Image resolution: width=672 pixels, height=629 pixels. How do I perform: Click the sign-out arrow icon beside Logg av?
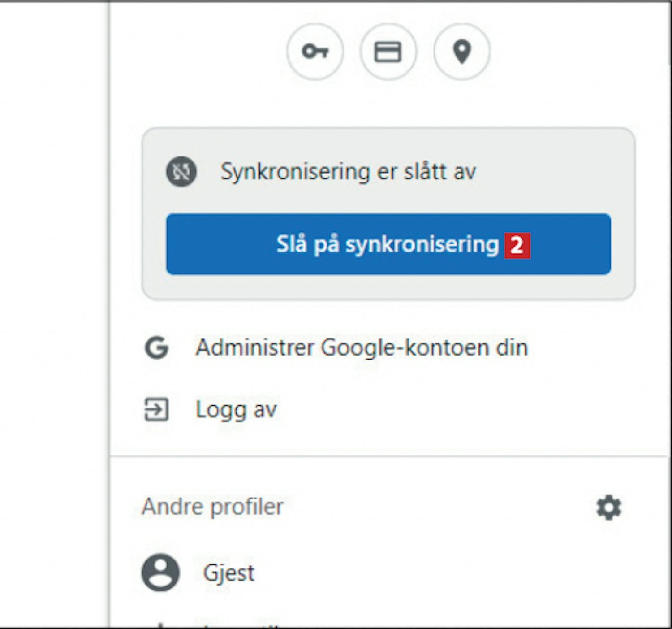[x=156, y=409]
